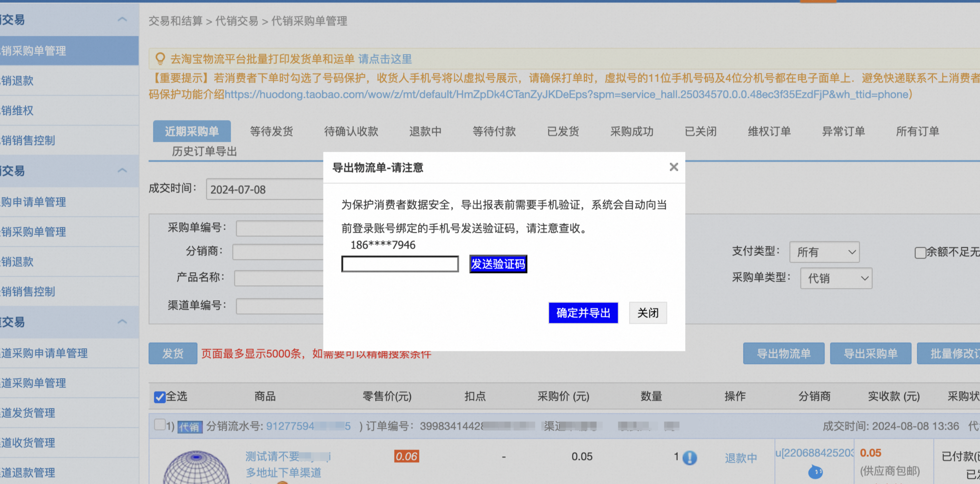Image resolution: width=980 pixels, height=484 pixels.
Task: Open the 已关闭 tab
Action: point(701,131)
